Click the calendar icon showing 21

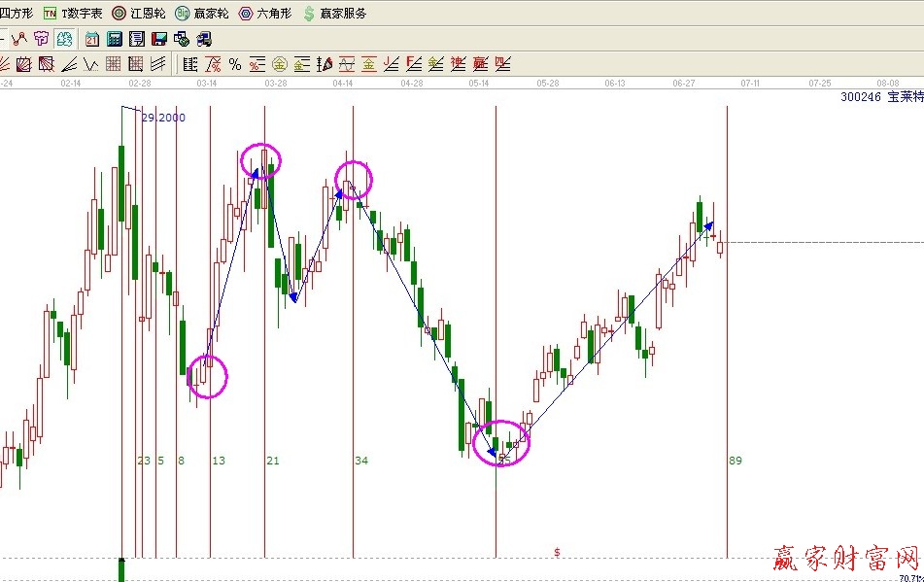coord(92,39)
